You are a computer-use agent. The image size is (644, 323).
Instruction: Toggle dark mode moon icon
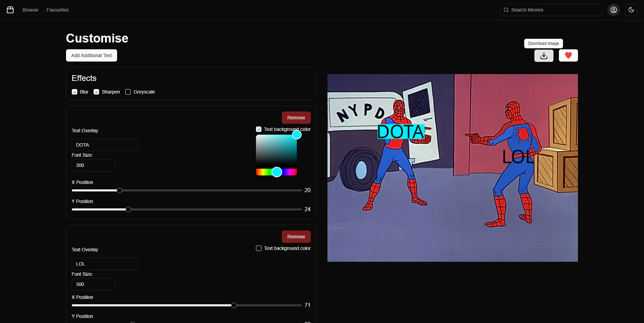(x=631, y=10)
